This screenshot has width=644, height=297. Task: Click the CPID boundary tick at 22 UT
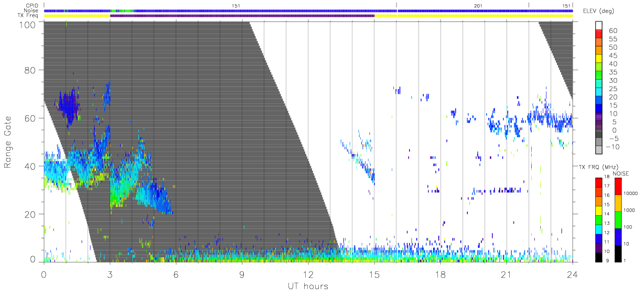click(529, 5)
